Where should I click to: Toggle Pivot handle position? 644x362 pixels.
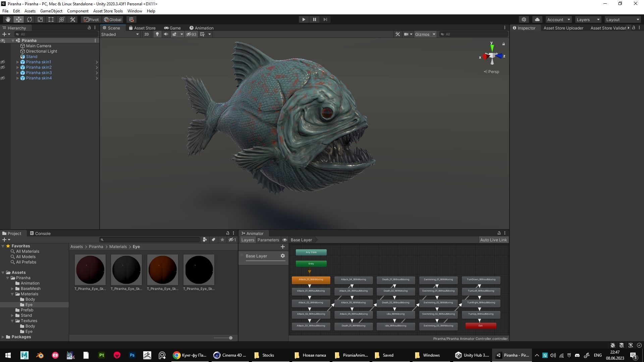click(x=91, y=19)
